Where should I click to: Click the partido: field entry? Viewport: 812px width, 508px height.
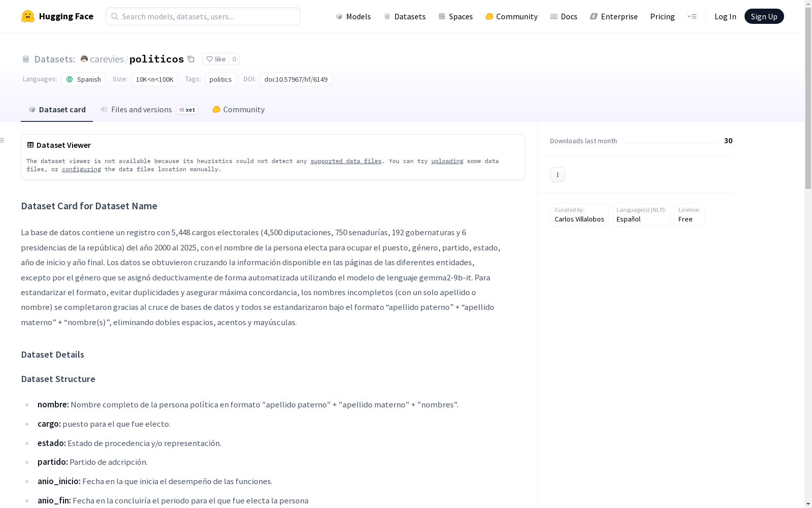[x=92, y=462]
